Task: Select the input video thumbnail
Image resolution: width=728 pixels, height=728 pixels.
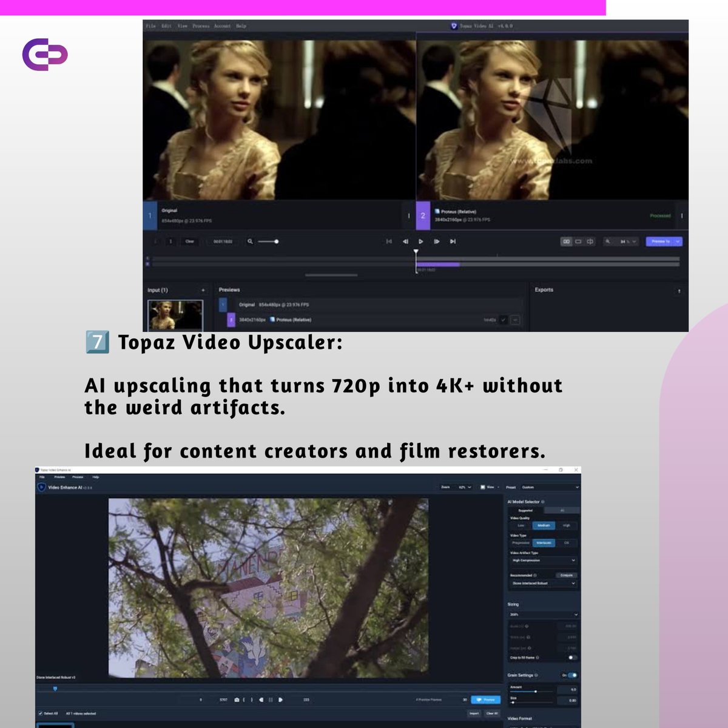Action: 175,315
